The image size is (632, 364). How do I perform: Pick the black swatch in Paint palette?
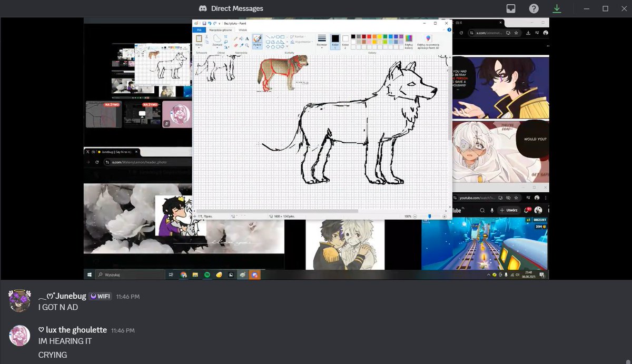(354, 36)
